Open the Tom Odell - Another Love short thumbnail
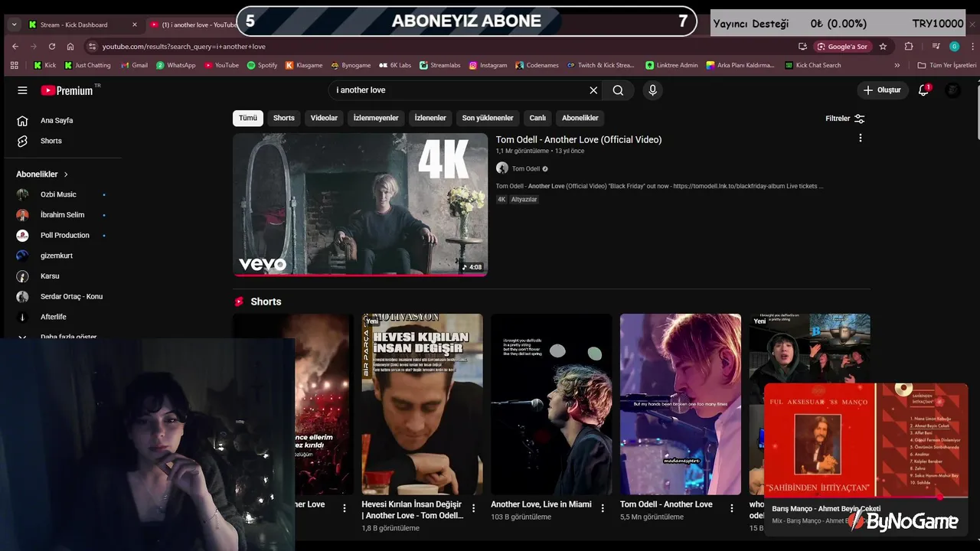 pyautogui.click(x=681, y=404)
